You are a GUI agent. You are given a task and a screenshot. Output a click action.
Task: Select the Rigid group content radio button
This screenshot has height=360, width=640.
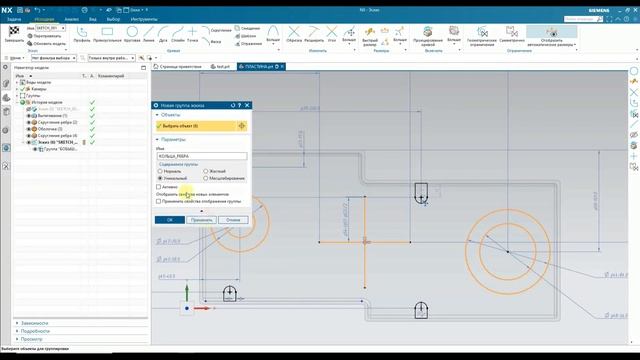pos(206,171)
